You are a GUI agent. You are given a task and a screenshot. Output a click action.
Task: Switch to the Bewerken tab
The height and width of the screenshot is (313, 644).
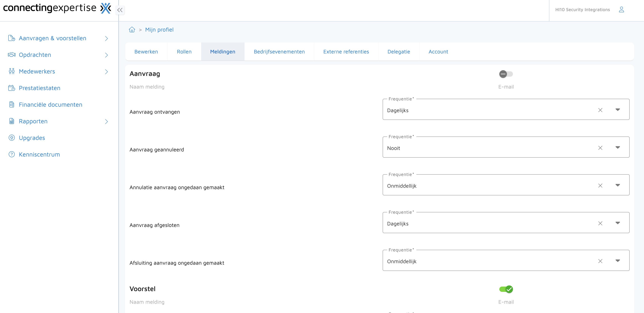tap(146, 52)
